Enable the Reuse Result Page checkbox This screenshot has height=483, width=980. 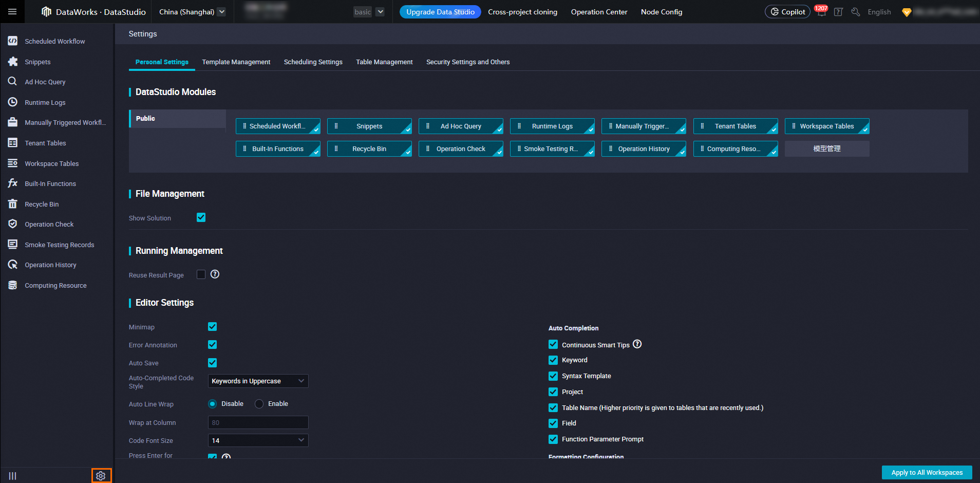pyautogui.click(x=201, y=274)
